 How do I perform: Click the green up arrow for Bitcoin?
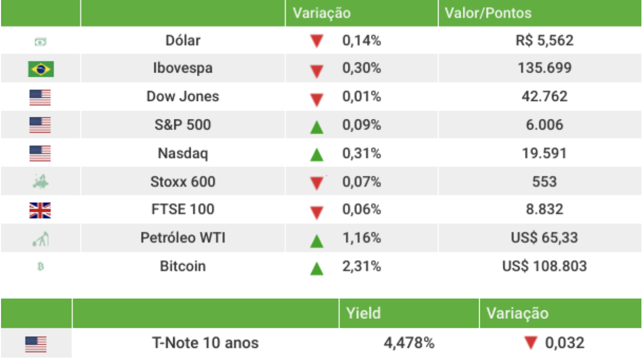[316, 268]
